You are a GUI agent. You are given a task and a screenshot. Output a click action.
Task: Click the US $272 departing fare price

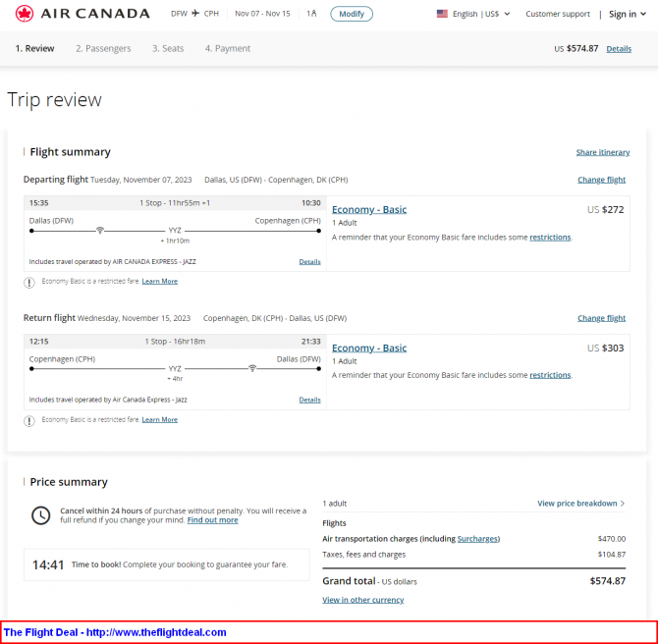tap(605, 209)
